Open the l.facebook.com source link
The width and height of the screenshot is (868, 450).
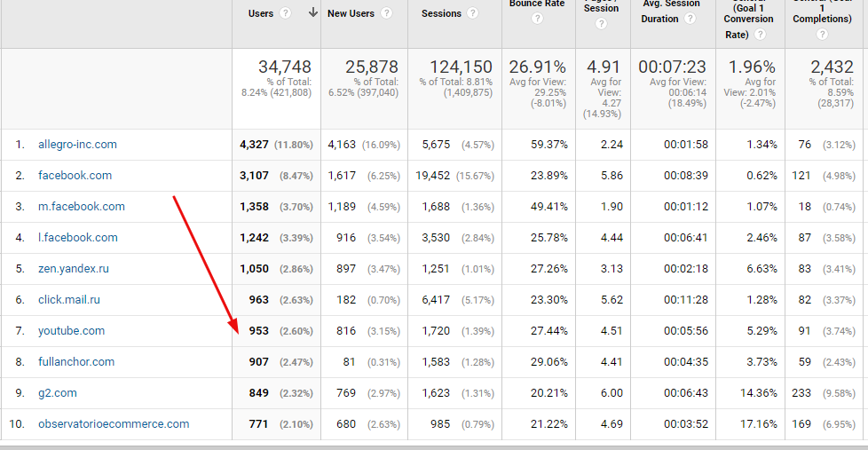pos(78,238)
